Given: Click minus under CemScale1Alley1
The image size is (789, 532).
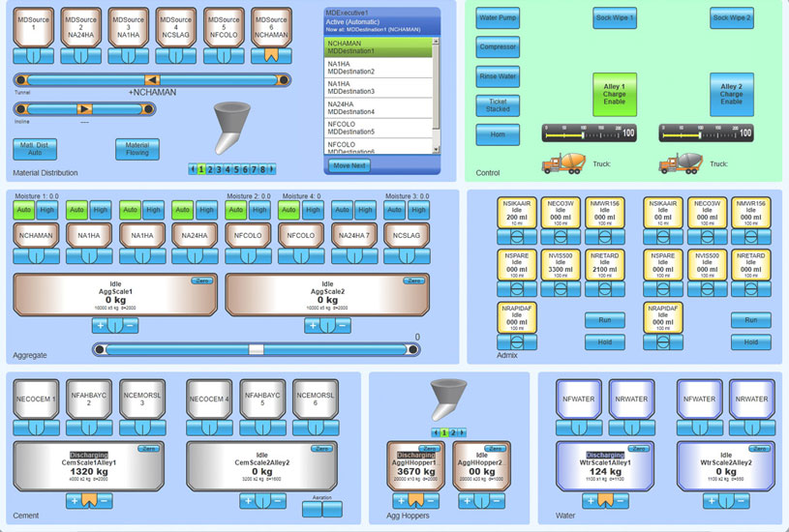Looking at the screenshot, I should tap(105, 500).
